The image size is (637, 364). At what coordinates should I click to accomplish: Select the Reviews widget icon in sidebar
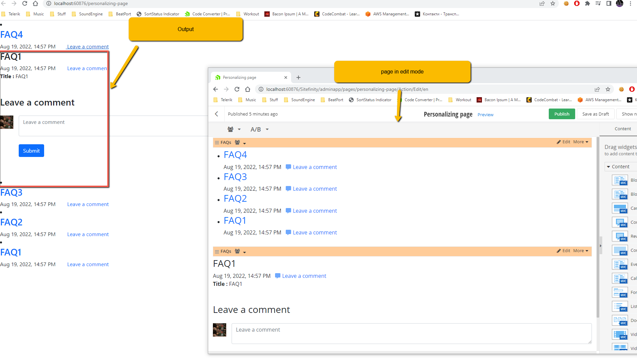point(620,236)
